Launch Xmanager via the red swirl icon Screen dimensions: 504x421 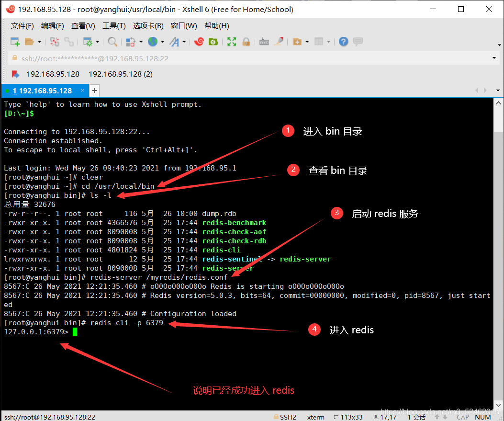(199, 42)
